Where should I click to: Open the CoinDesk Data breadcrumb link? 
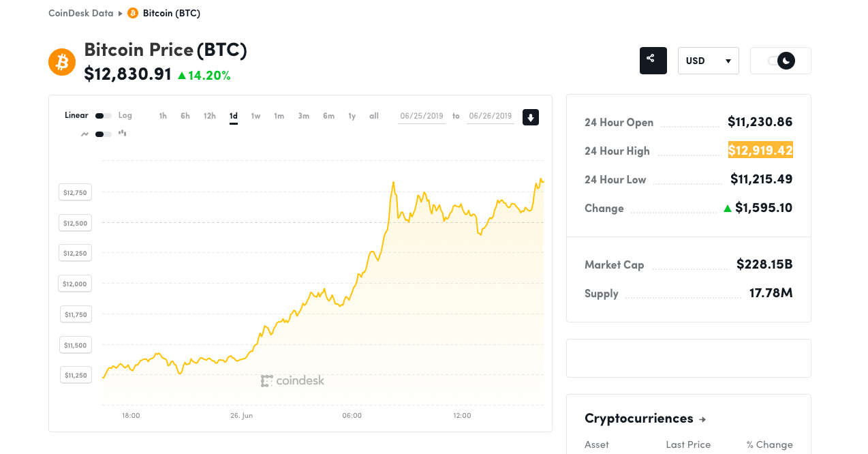pyautogui.click(x=81, y=13)
